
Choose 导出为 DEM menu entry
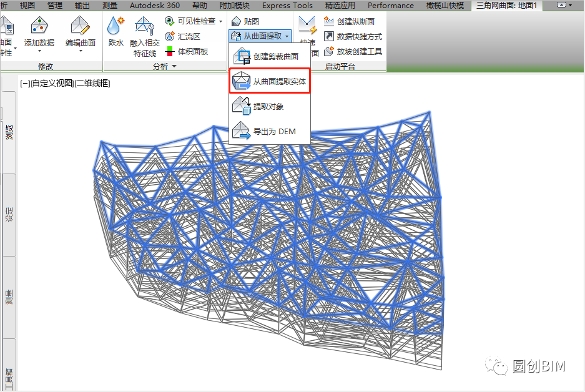point(269,131)
